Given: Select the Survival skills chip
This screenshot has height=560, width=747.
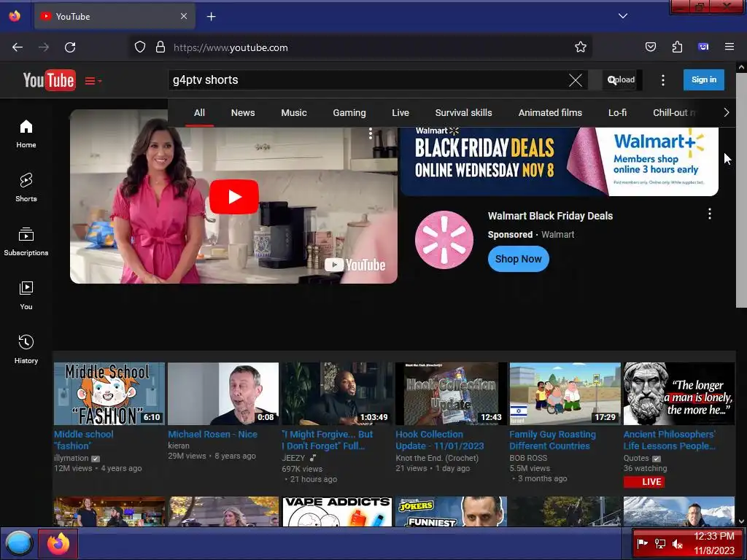Looking at the screenshot, I should (463, 113).
